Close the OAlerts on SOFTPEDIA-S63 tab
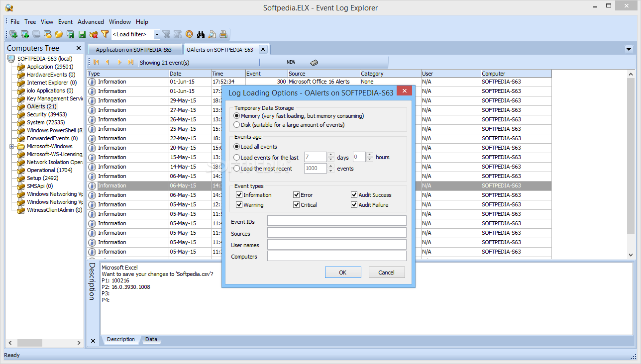This screenshot has width=641, height=364. (x=263, y=49)
